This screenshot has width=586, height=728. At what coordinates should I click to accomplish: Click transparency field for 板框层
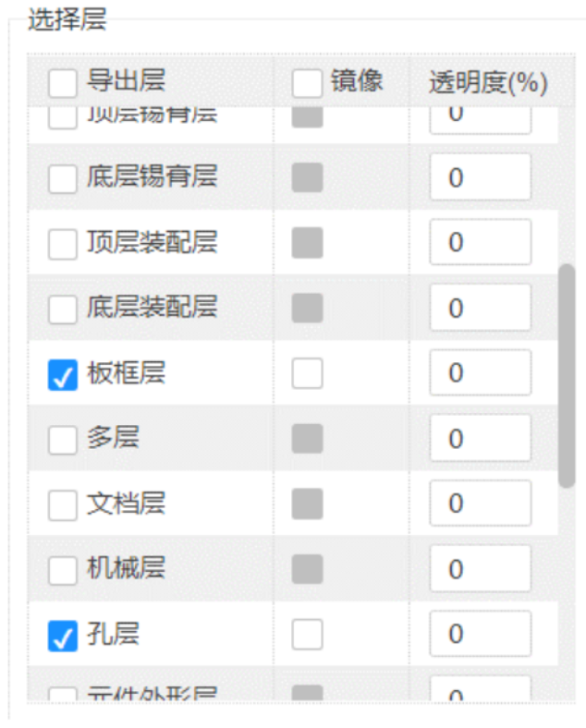coord(480,373)
